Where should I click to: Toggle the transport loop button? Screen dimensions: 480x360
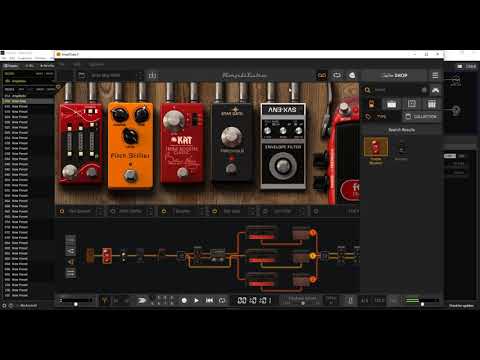tap(222, 301)
